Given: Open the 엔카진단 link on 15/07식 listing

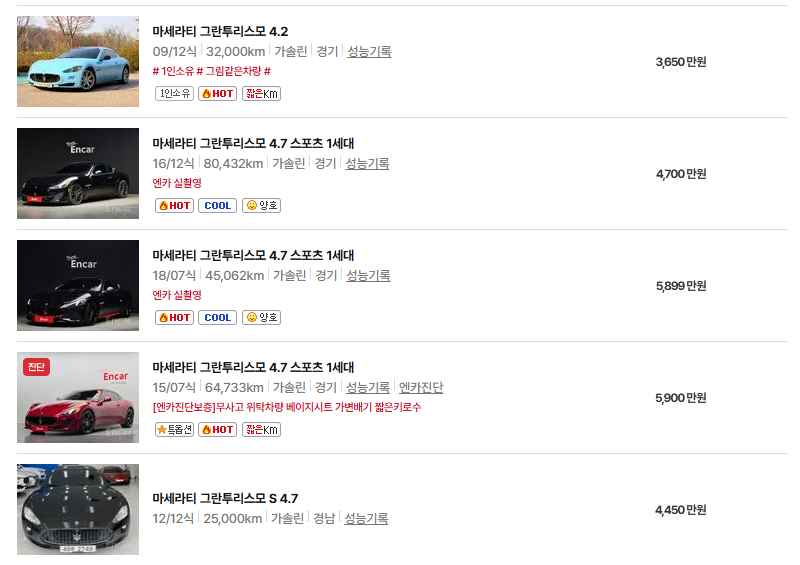Looking at the screenshot, I should [421, 387].
